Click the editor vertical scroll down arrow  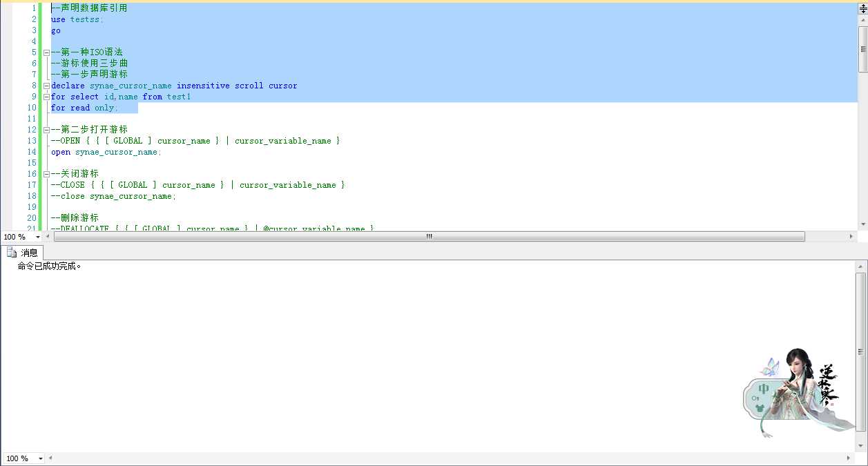[862, 224]
